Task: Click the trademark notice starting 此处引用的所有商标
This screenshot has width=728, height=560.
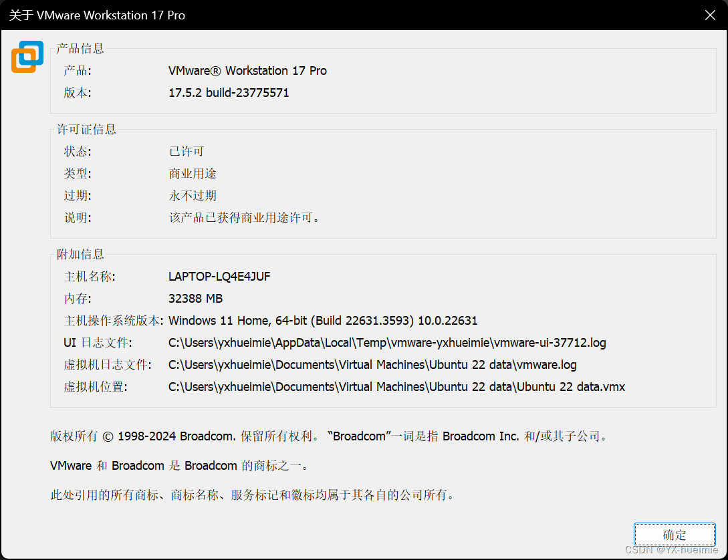Action: (x=253, y=495)
